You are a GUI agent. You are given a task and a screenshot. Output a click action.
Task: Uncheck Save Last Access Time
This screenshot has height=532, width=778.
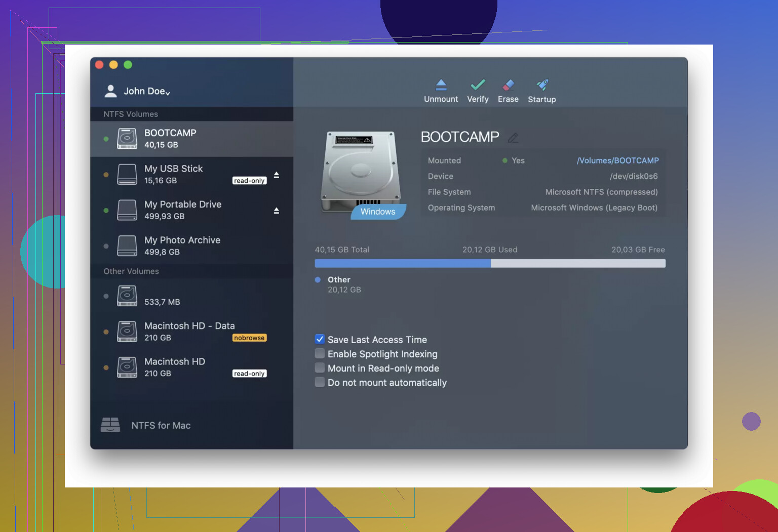tap(320, 340)
